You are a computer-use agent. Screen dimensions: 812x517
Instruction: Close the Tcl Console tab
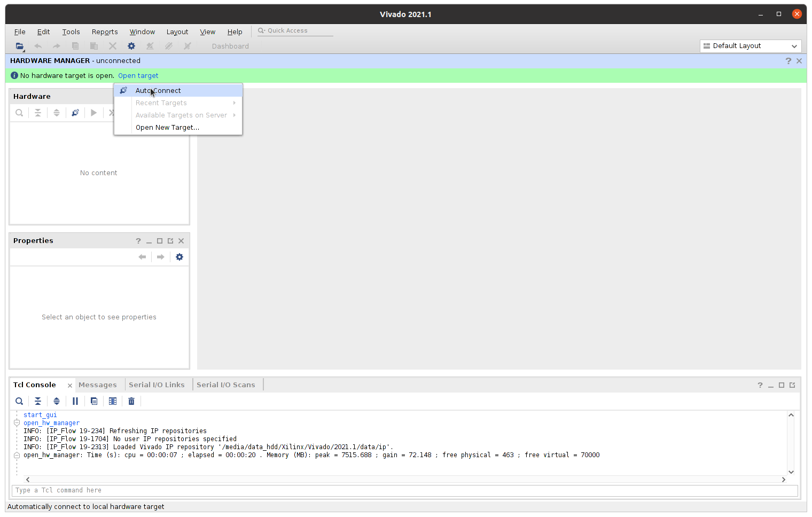pyautogui.click(x=70, y=386)
